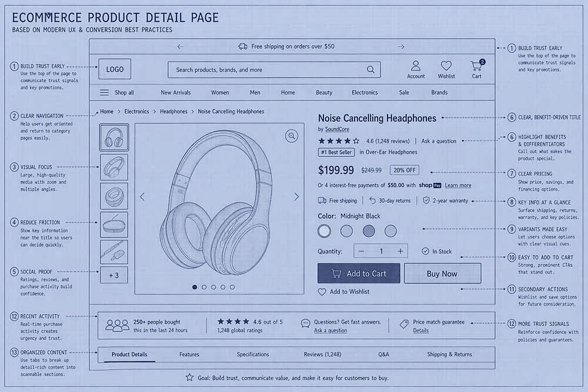Open the Electronics navigation menu item
Image resolution: width=588 pixels, height=392 pixels.
pyautogui.click(x=365, y=92)
